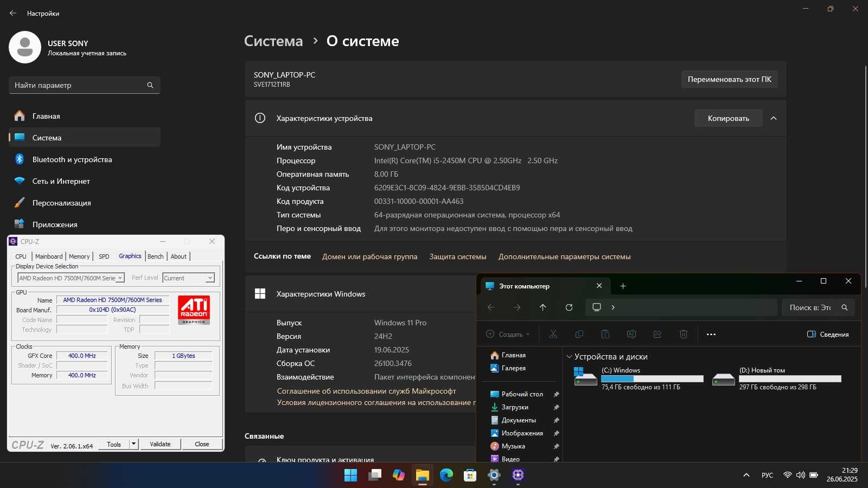Screen dimensions: 868x488
Task: Click Поиск search field in Explorer
Action: point(818,307)
